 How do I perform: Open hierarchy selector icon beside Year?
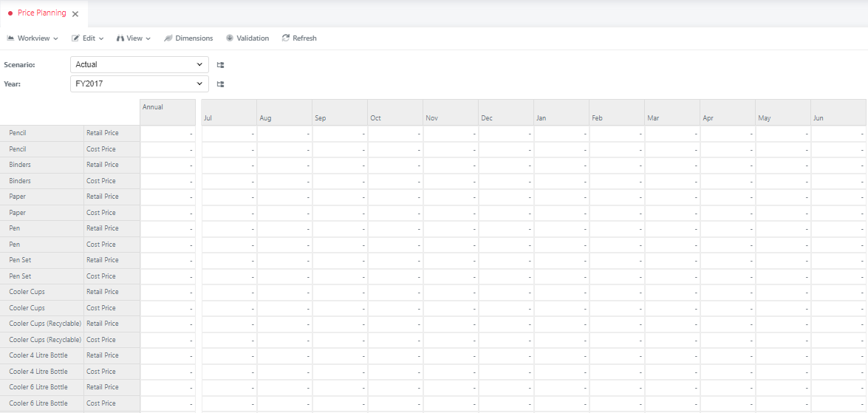[x=220, y=84]
